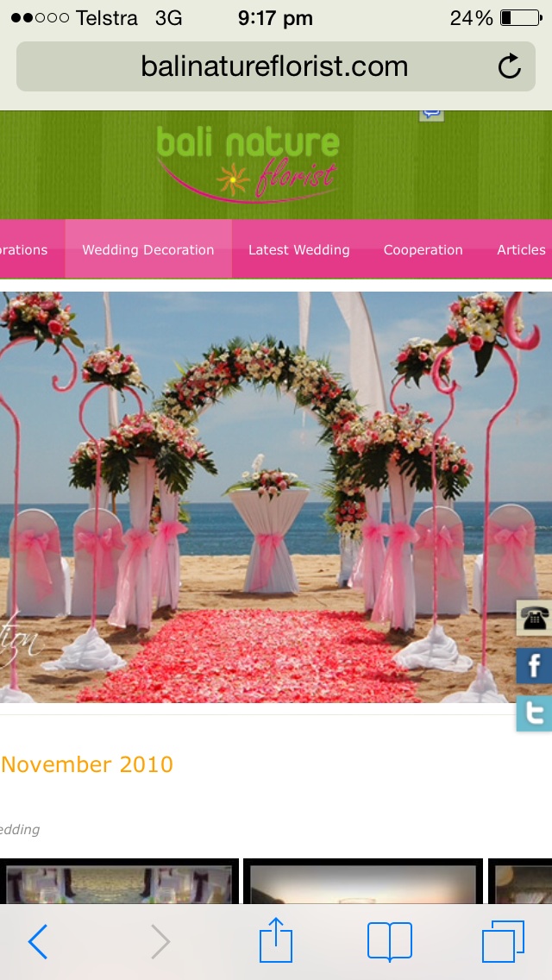Open the Articles menu item

[521, 249]
